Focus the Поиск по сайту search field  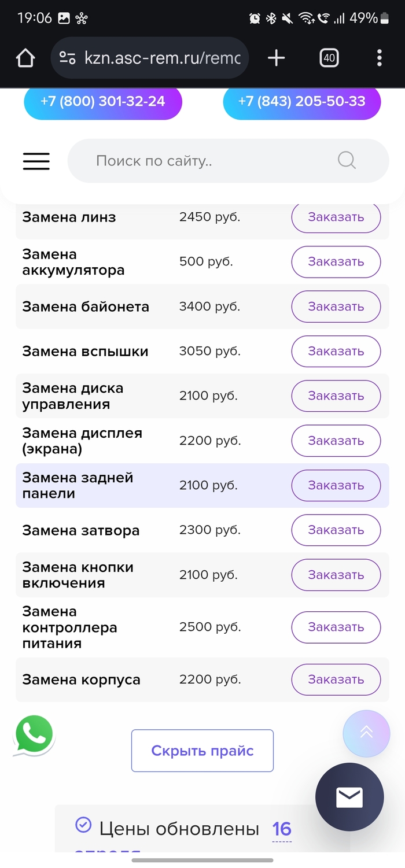[x=208, y=161]
